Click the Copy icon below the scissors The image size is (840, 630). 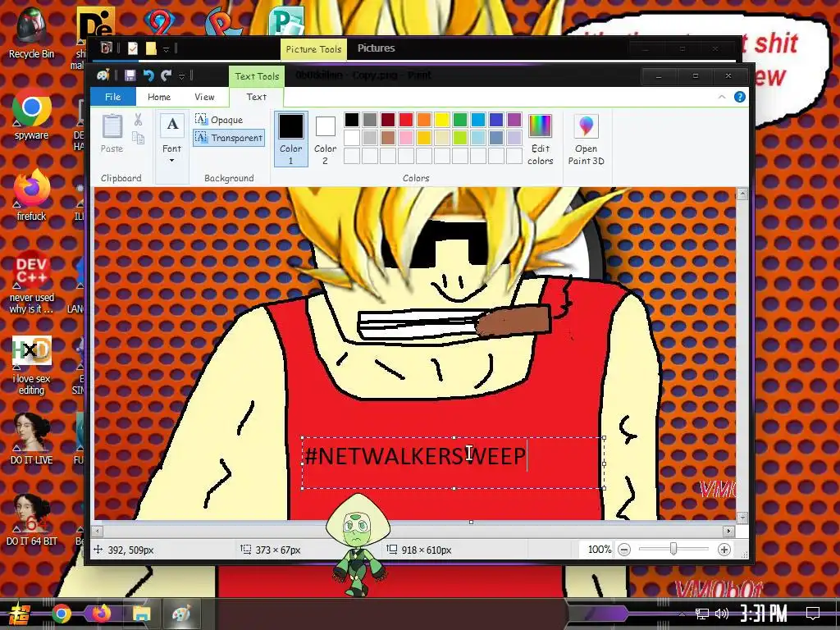point(138,139)
